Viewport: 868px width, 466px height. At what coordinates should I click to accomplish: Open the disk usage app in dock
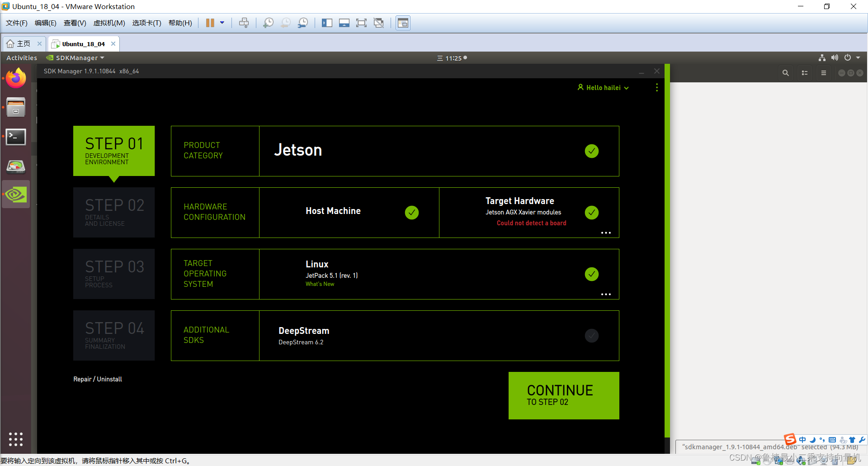(x=16, y=166)
